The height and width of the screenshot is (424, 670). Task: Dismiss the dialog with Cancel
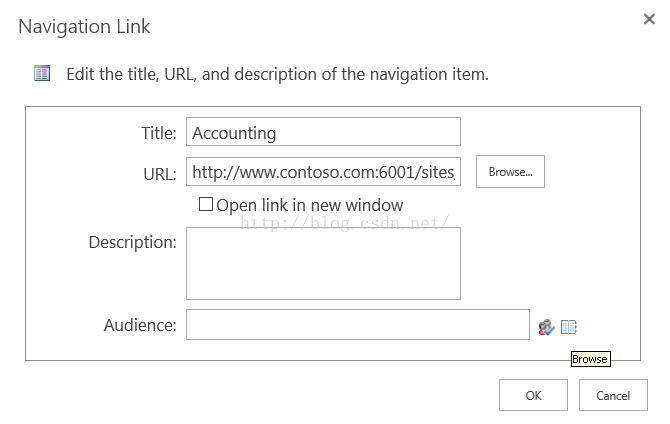click(613, 395)
